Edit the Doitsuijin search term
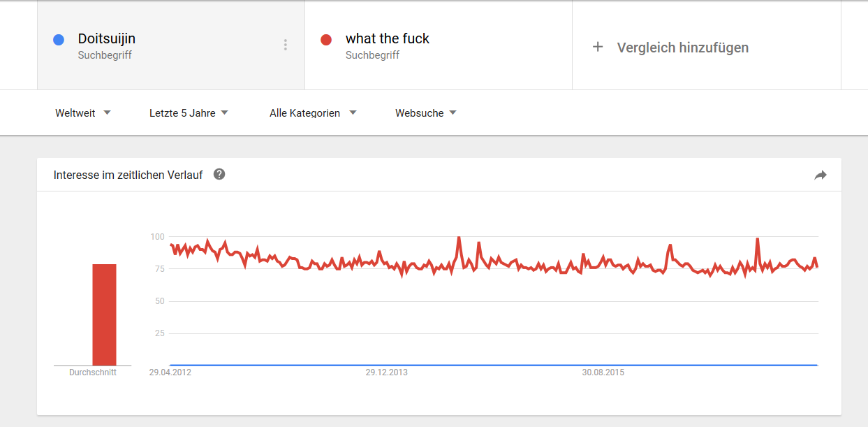Viewport: 868px width, 427px height. pyautogui.click(x=107, y=39)
